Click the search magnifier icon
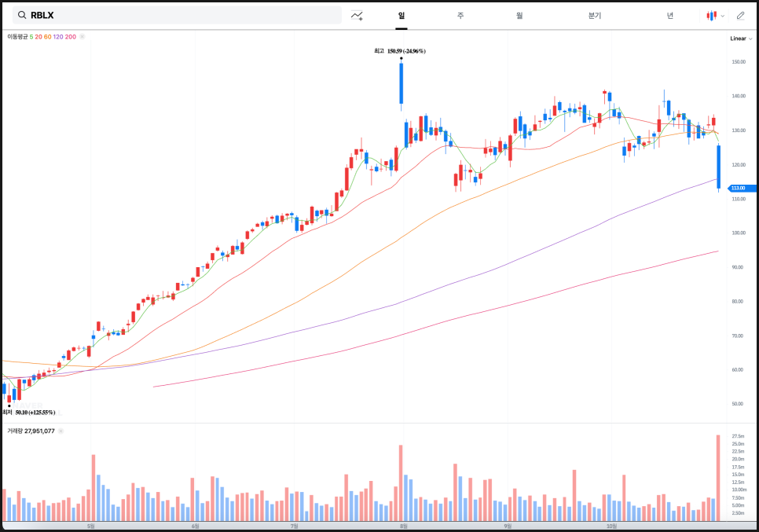Image resolution: width=759 pixels, height=532 pixels. (20, 15)
